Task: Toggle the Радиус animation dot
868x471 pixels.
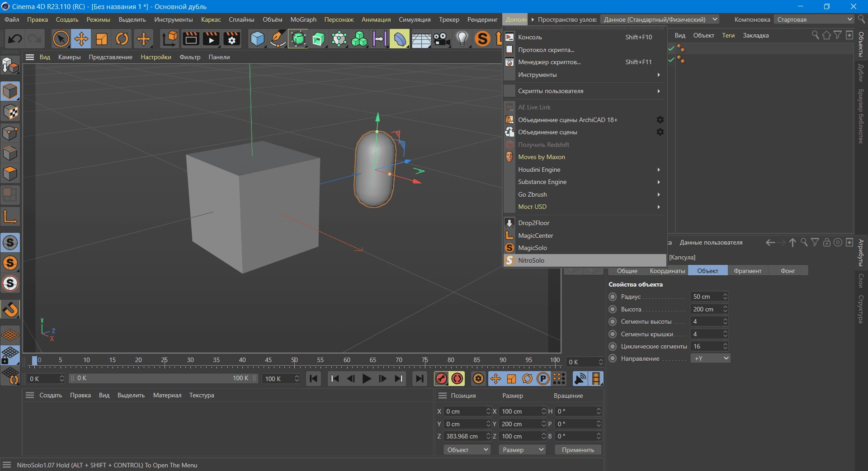Action: [613, 297]
